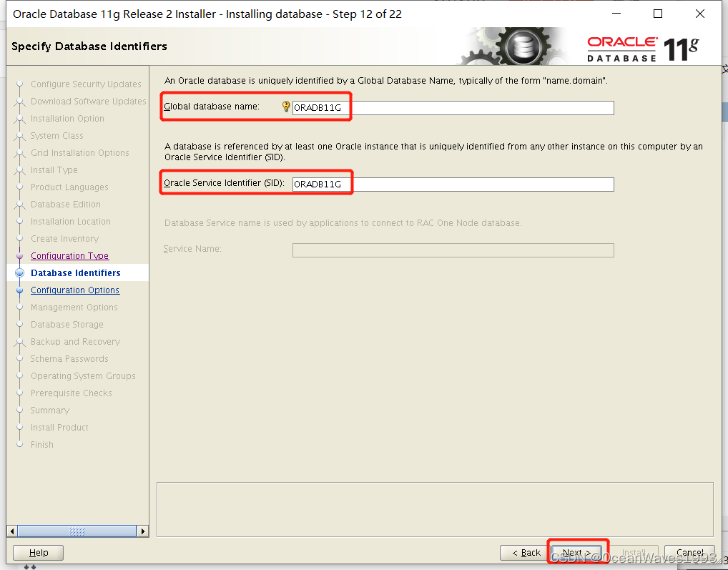Image resolution: width=728 pixels, height=570 pixels.
Task: Click Management Options step
Action: coord(74,308)
